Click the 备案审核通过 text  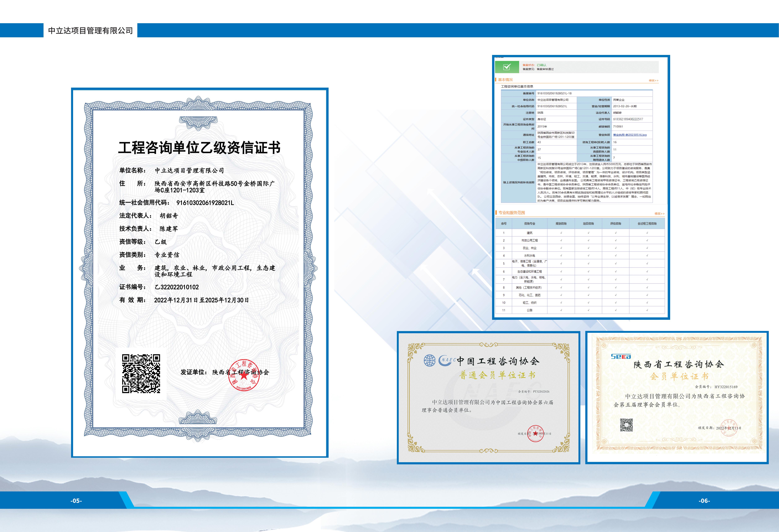(x=545, y=69)
